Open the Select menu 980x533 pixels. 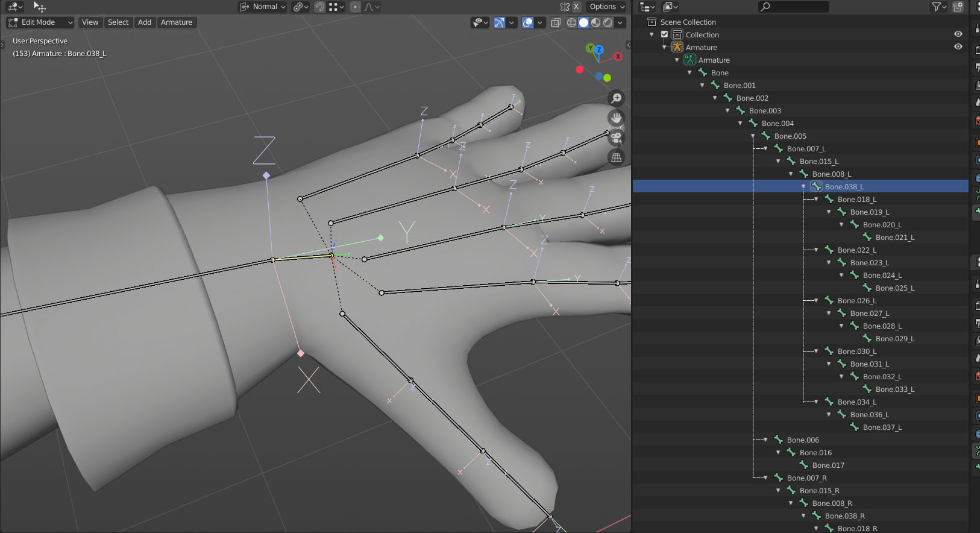point(118,22)
